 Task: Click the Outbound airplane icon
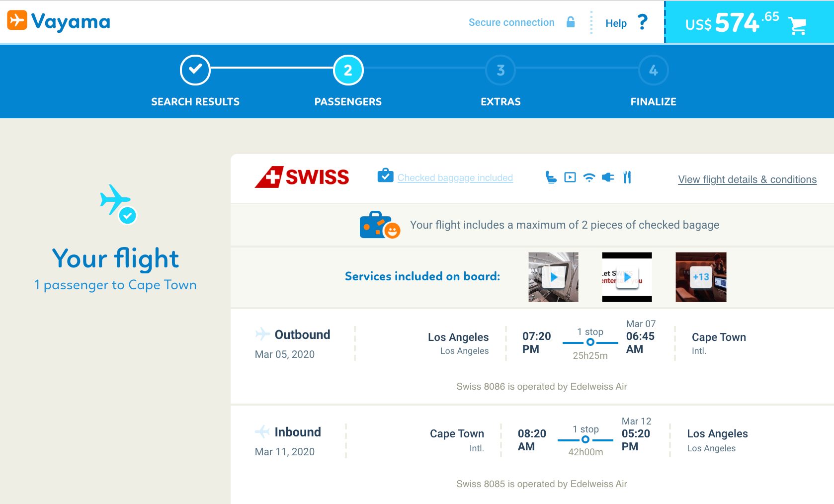(262, 334)
